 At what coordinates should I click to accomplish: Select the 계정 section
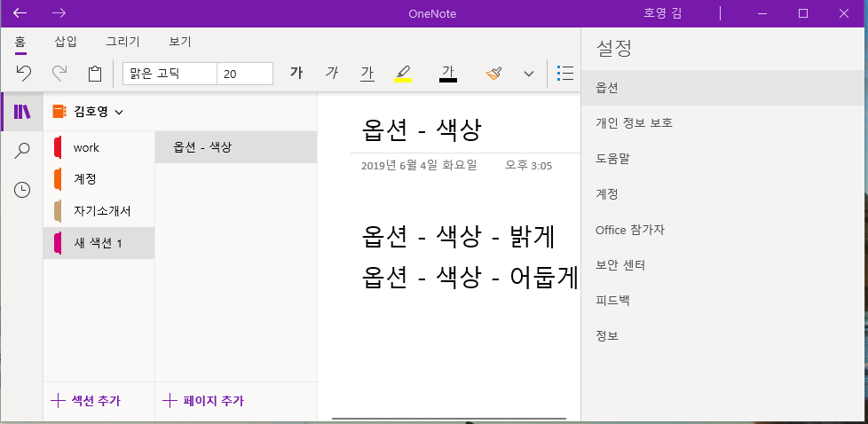click(x=99, y=179)
